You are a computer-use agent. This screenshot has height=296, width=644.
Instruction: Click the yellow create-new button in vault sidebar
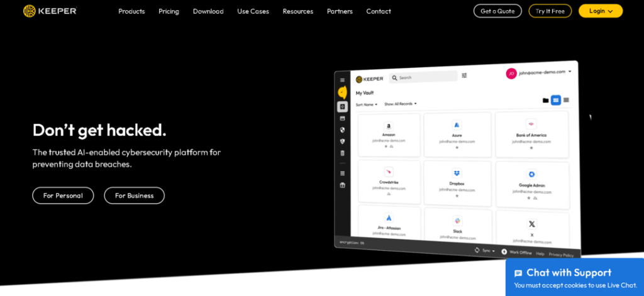(x=343, y=93)
